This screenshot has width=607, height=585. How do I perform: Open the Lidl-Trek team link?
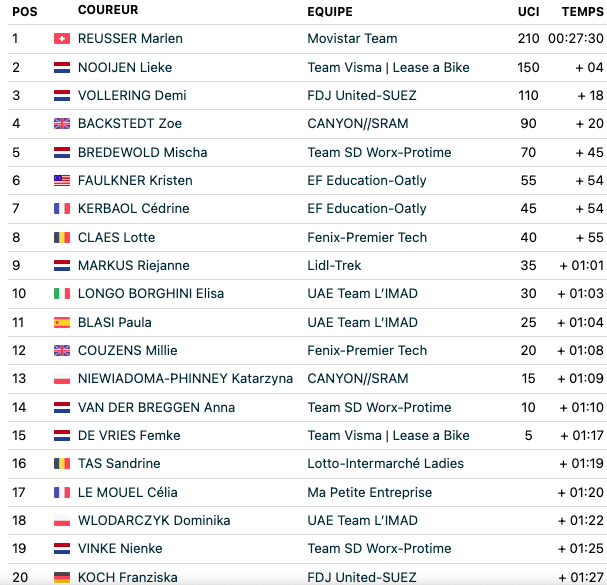(x=334, y=266)
